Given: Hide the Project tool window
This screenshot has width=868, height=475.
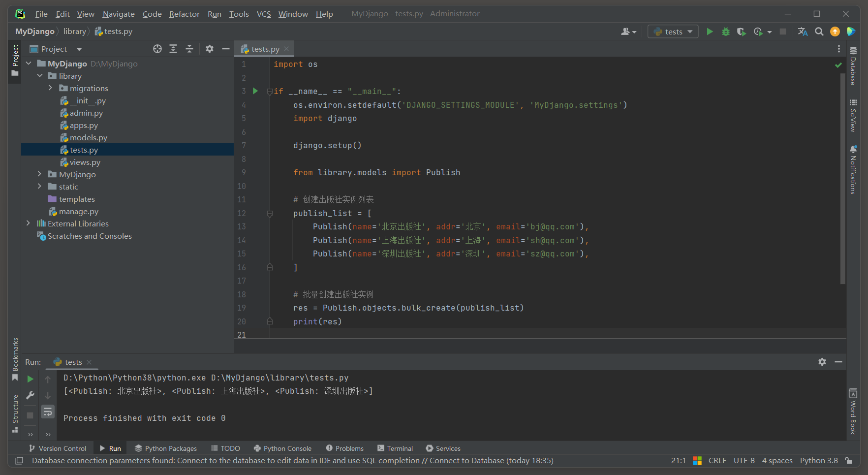Looking at the screenshot, I should 226,49.
